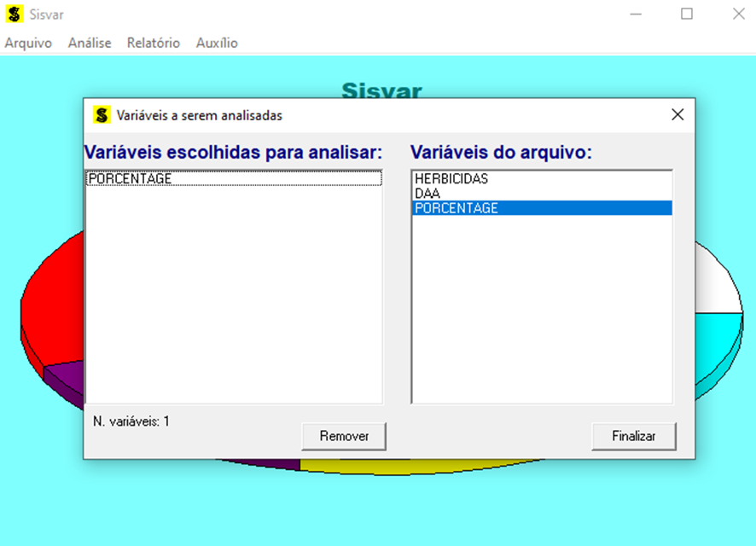This screenshot has width=756, height=546.
Task: Open the Auxílio menu
Action: click(x=217, y=43)
